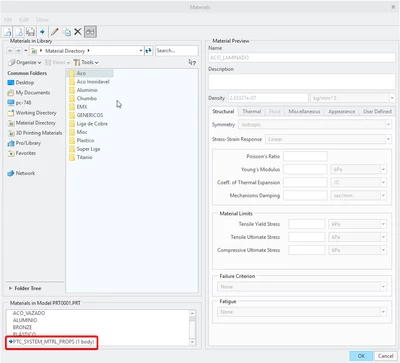Open the Pro/Library shortcut
The image size is (400, 363).
(x=24, y=143)
